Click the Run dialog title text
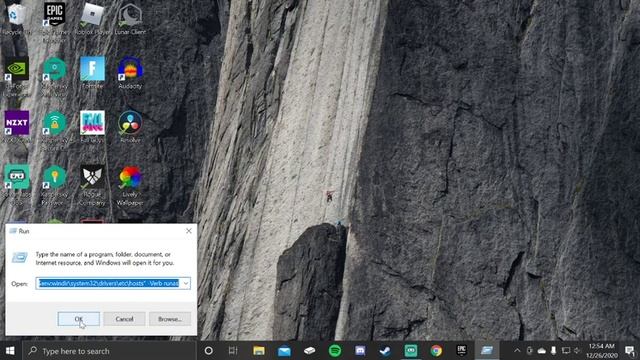640x360 pixels. [24, 231]
